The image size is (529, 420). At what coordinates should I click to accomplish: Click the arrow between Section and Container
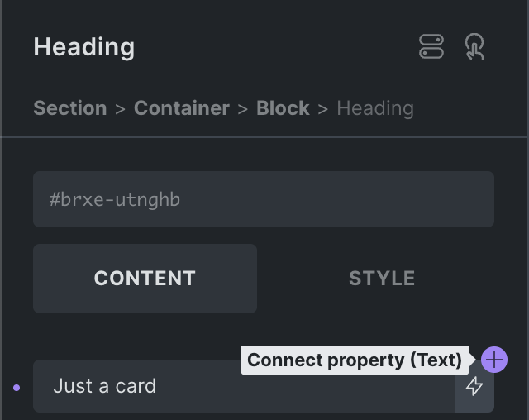tap(120, 108)
